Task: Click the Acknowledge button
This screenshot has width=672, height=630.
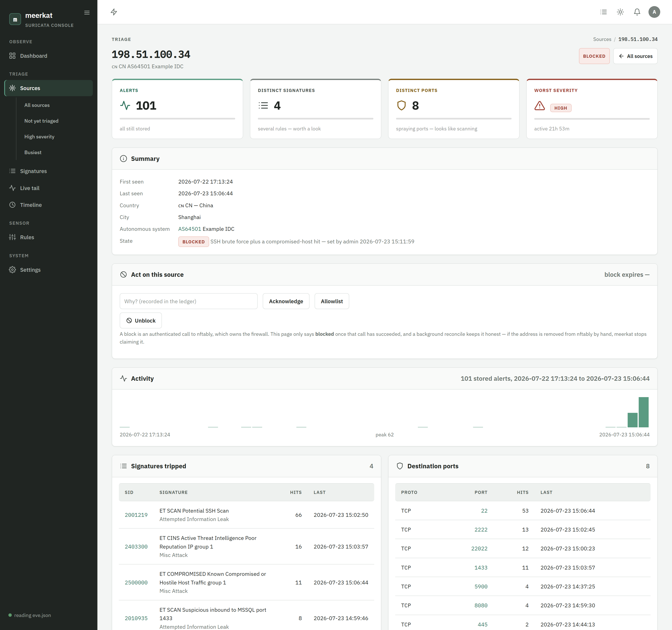Action: click(286, 301)
